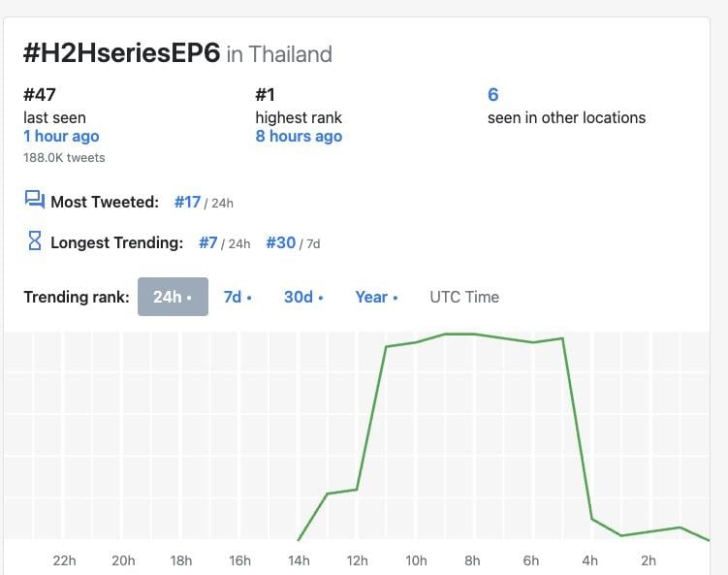Click the #30 Longest Trending 7d link
Image resolution: width=728 pixels, height=575 pixels.
281,242
